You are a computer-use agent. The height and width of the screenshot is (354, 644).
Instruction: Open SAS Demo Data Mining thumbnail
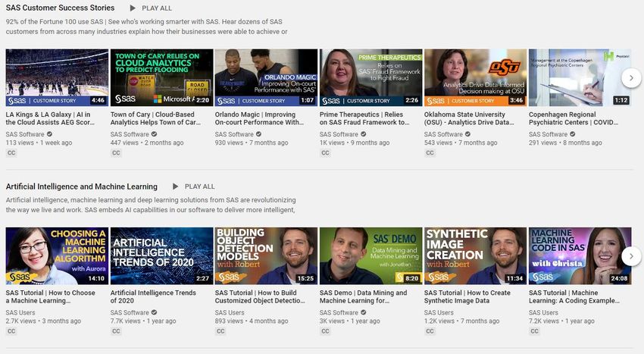click(x=371, y=256)
